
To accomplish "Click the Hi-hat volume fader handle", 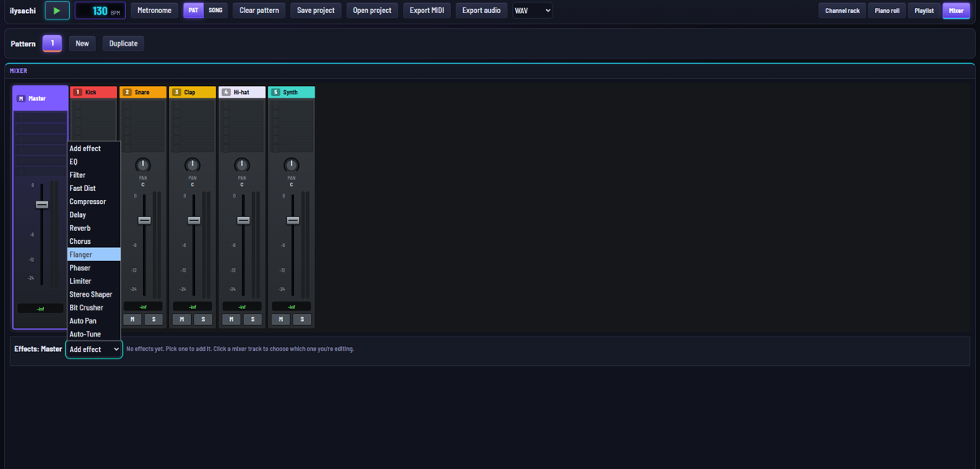I will coord(243,220).
